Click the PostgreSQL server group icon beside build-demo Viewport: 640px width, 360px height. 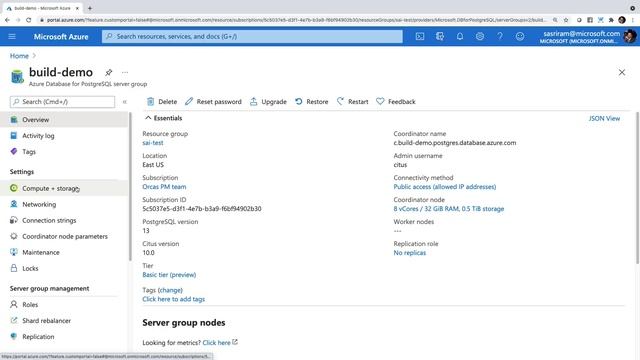click(17, 76)
